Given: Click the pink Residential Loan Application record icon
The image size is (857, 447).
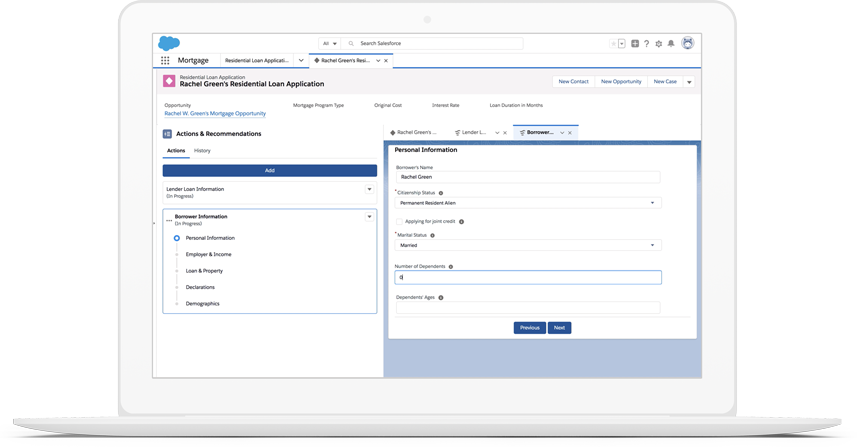Looking at the screenshot, I should coord(169,81).
